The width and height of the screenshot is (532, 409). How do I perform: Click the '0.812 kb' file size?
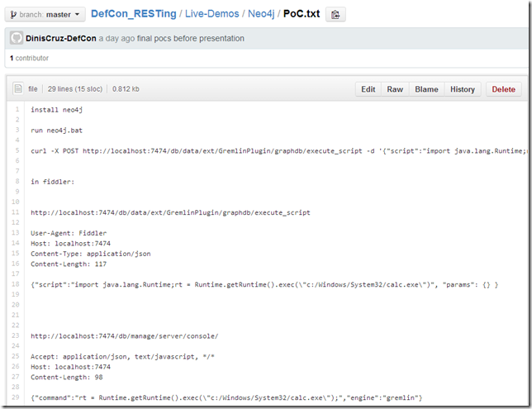[126, 89]
